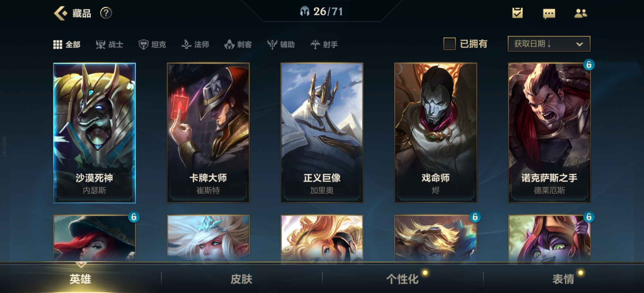Screen dimensions: 644x293
Task: Switch to the 个性化 customization tab
Action: [402, 279]
